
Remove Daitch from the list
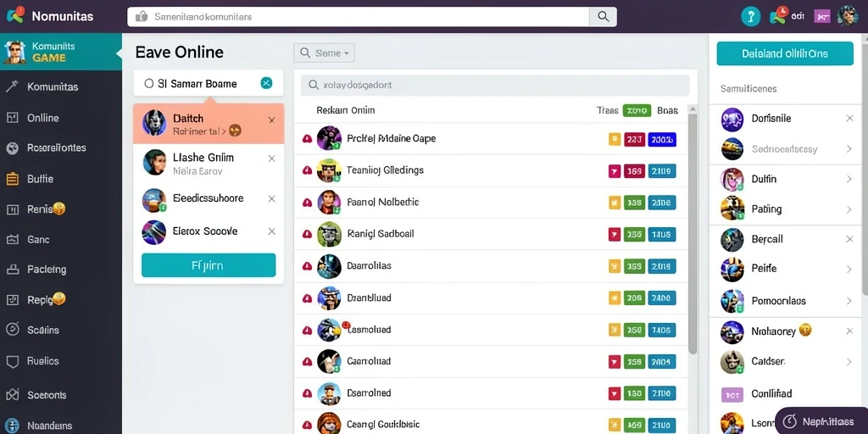tap(271, 120)
